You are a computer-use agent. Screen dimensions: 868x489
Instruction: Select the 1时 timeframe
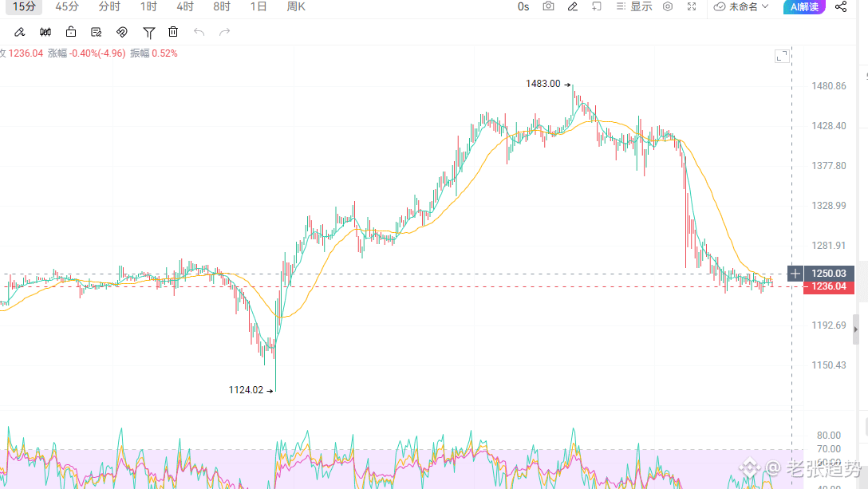coord(148,6)
